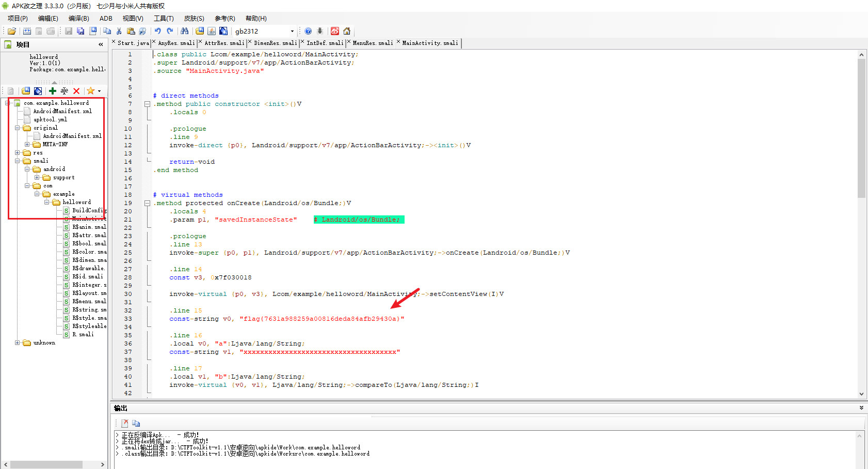Select com.example.helloword root node
868x469 pixels.
[x=56, y=103]
